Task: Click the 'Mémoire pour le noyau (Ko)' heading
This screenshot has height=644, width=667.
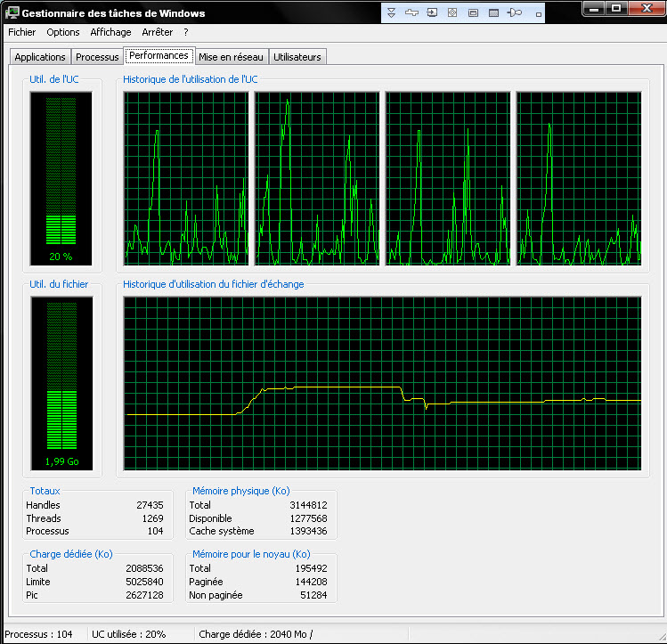Action: pos(251,554)
